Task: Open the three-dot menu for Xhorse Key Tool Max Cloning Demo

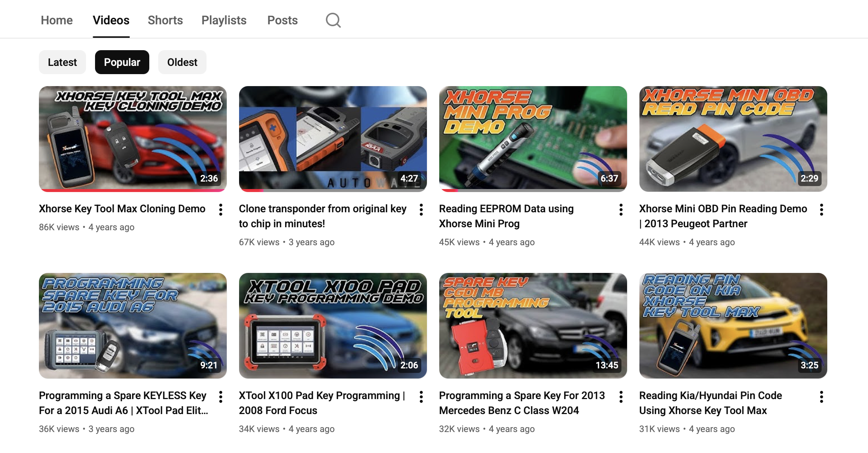Action: 220,210
